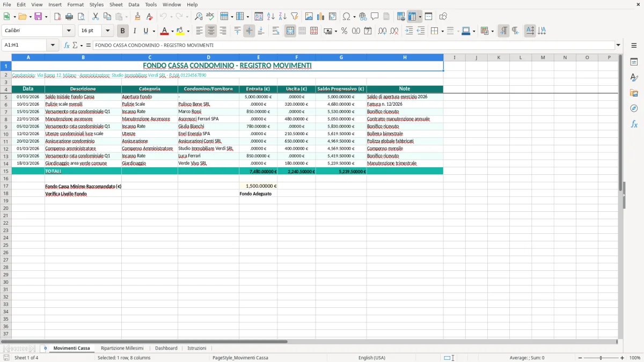Viewport: 644px width, 362px height.
Task: Open sidebar Navigator compass icon
Action: (634, 108)
